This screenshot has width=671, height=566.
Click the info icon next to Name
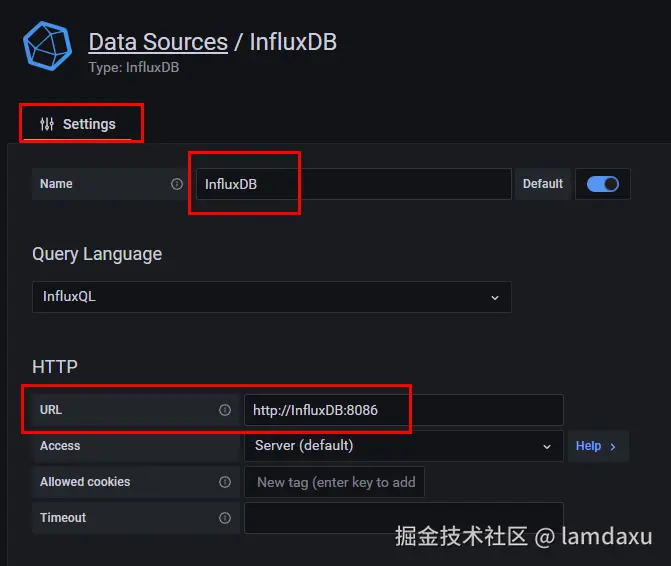click(177, 184)
